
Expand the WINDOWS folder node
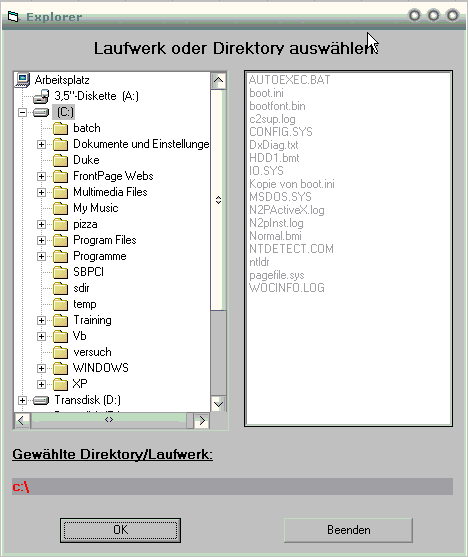(x=42, y=368)
